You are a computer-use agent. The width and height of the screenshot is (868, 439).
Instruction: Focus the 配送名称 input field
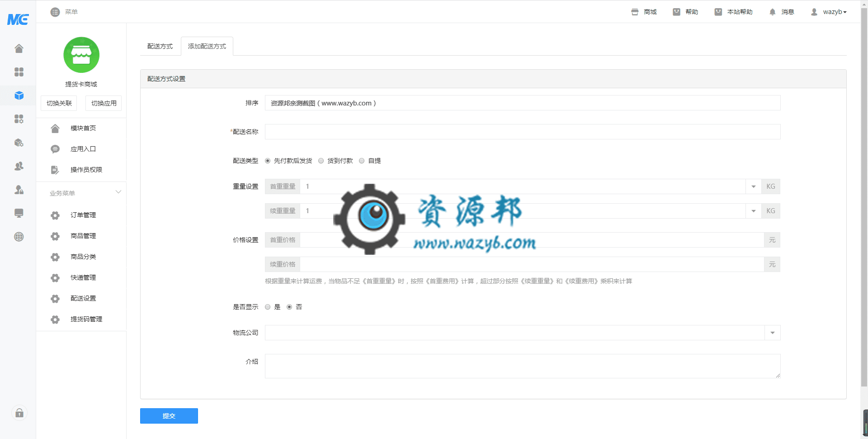pos(523,132)
